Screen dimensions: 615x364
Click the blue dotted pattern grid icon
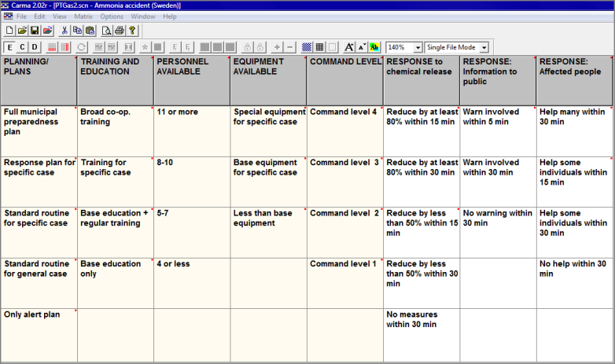click(x=307, y=47)
